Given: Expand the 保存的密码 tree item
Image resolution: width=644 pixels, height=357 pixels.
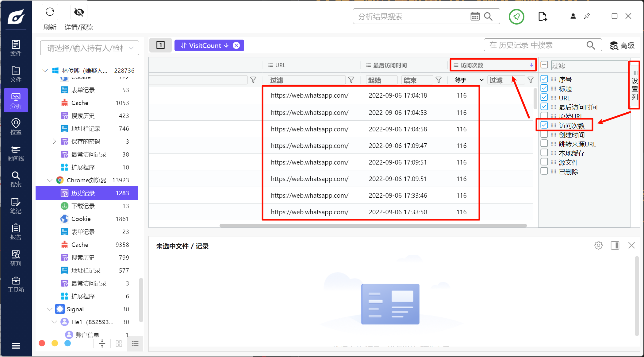Looking at the screenshot, I should click(54, 141).
